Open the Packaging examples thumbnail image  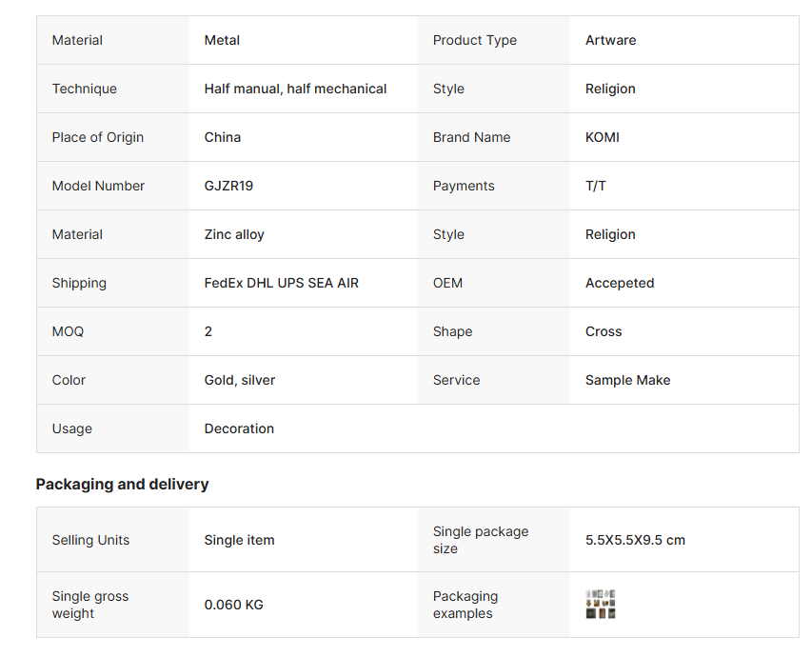(x=601, y=605)
